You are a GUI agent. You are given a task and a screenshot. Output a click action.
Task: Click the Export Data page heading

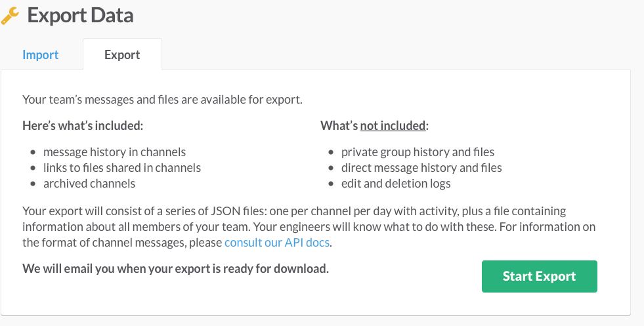click(80, 15)
